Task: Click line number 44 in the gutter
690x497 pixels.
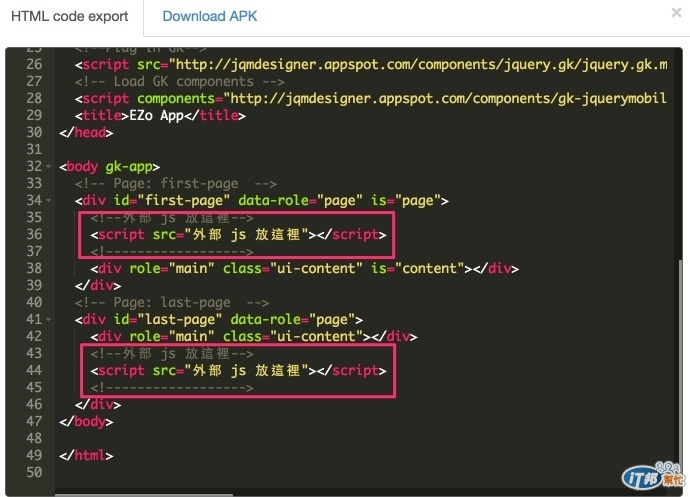Action: click(x=34, y=370)
